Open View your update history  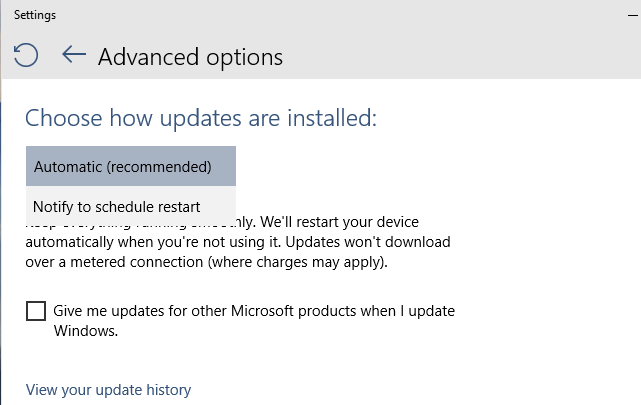click(x=108, y=390)
